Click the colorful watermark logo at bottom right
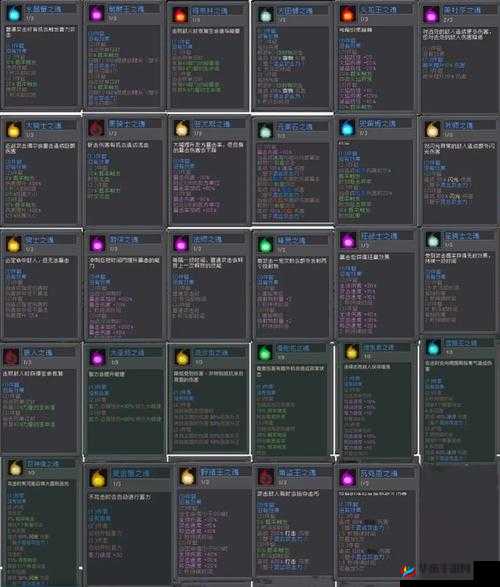This screenshot has width=500, height=587. 409,571
